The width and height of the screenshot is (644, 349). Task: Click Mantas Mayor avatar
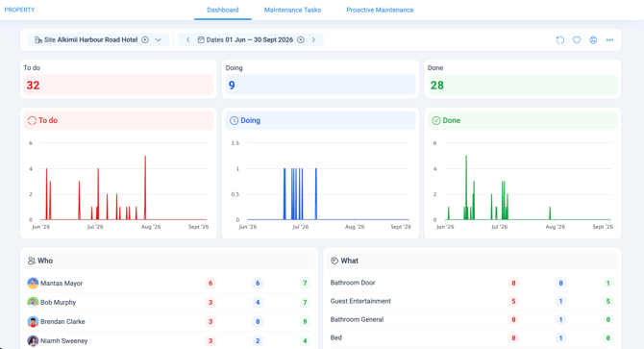pos(33,283)
